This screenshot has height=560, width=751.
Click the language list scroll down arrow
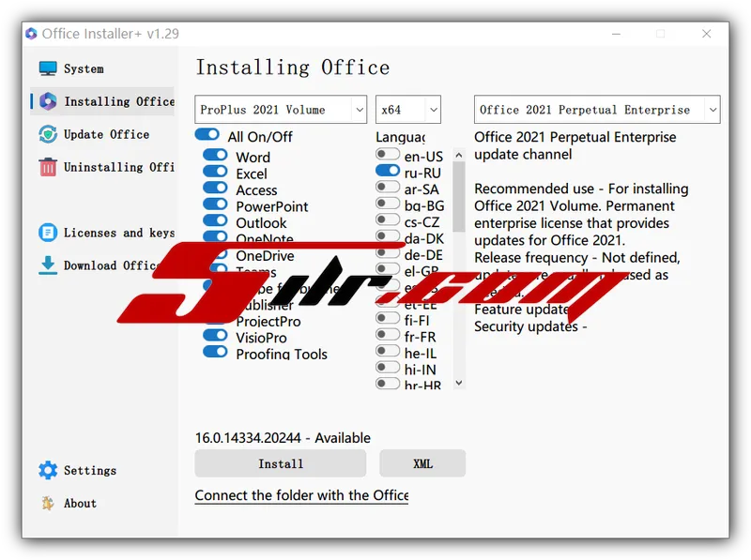(x=459, y=383)
